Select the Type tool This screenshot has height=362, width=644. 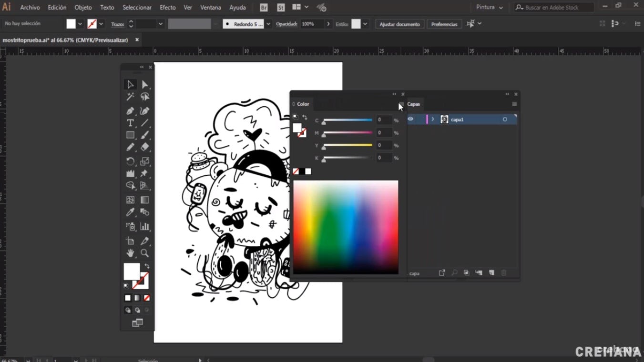(130, 123)
